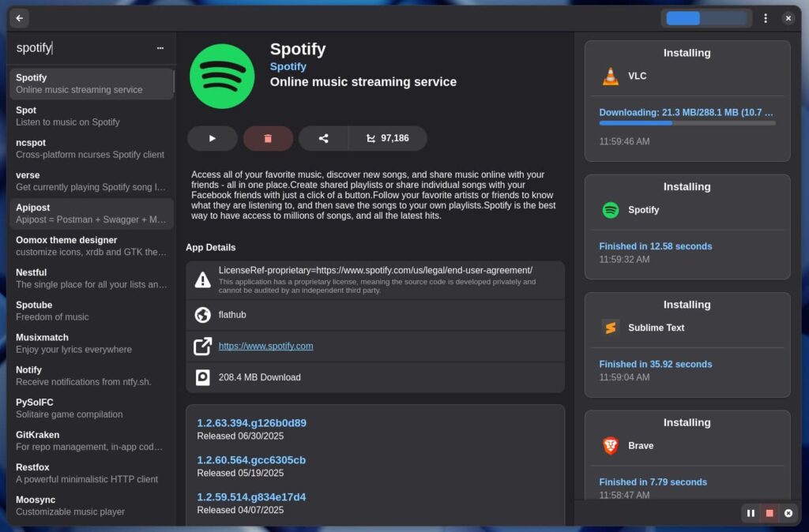Click the back arrow button
This screenshot has height=532, width=809.
click(x=20, y=18)
